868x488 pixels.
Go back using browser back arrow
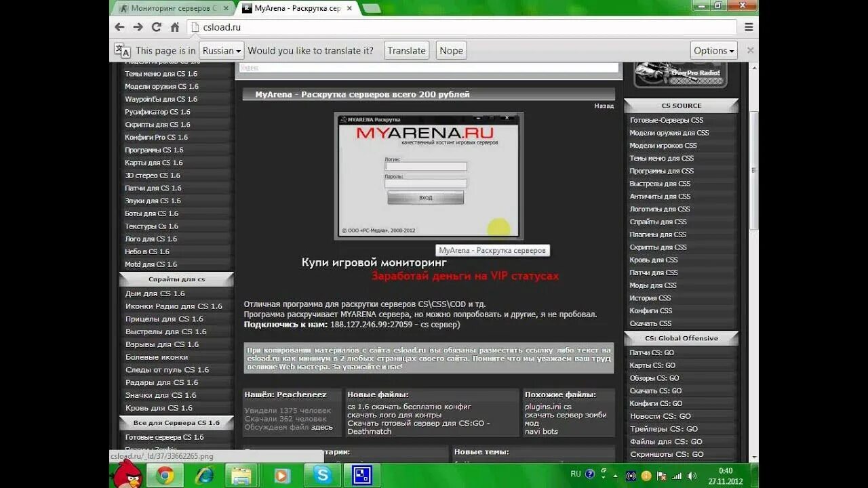120,27
